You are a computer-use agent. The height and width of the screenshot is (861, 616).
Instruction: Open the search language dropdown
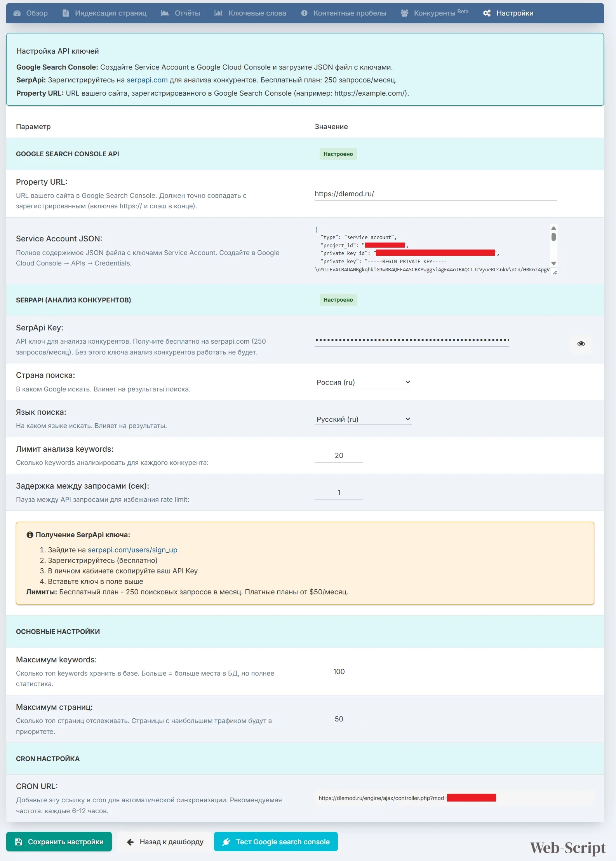(x=363, y=419)
